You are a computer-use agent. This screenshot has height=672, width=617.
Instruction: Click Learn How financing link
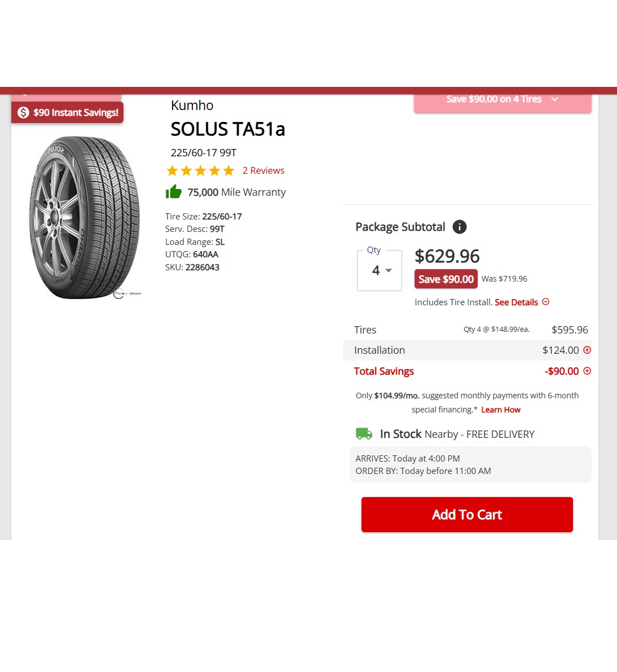pyautogui.click(x=500, y=410)
